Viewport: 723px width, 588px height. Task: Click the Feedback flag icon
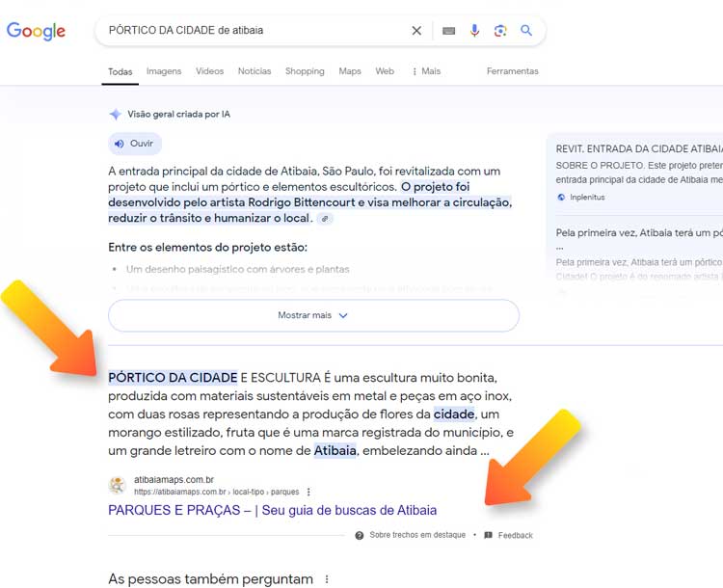[489, 535]
